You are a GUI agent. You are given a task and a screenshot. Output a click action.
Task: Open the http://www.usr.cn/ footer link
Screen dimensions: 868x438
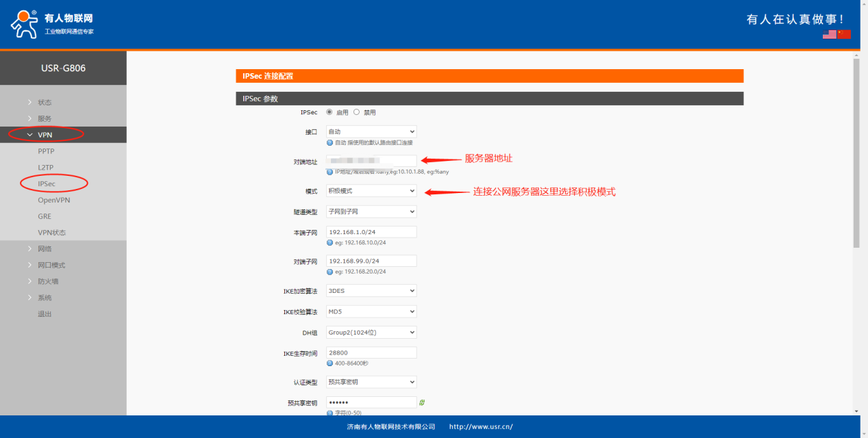480,427
